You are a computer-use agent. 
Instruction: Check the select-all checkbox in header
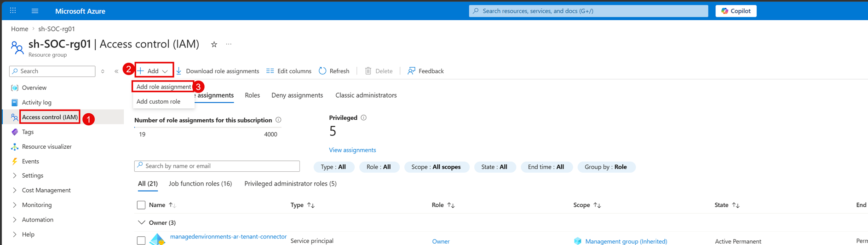click(141, 205)
